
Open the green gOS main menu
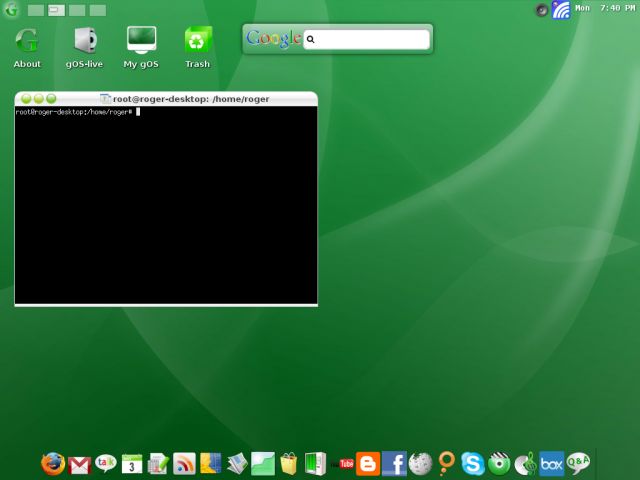[x=12, y=10]
